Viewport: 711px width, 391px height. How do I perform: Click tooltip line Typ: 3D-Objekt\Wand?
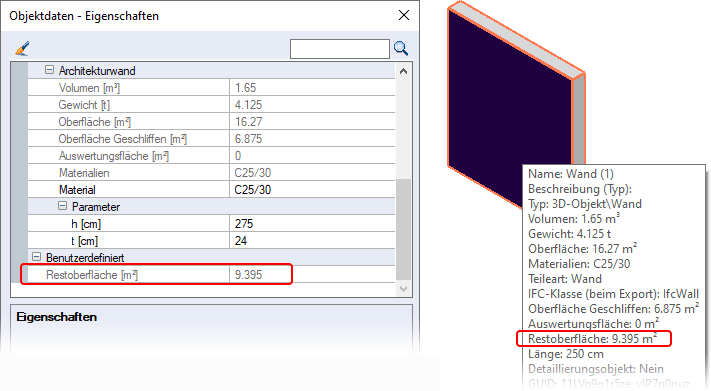pos(585,204)
